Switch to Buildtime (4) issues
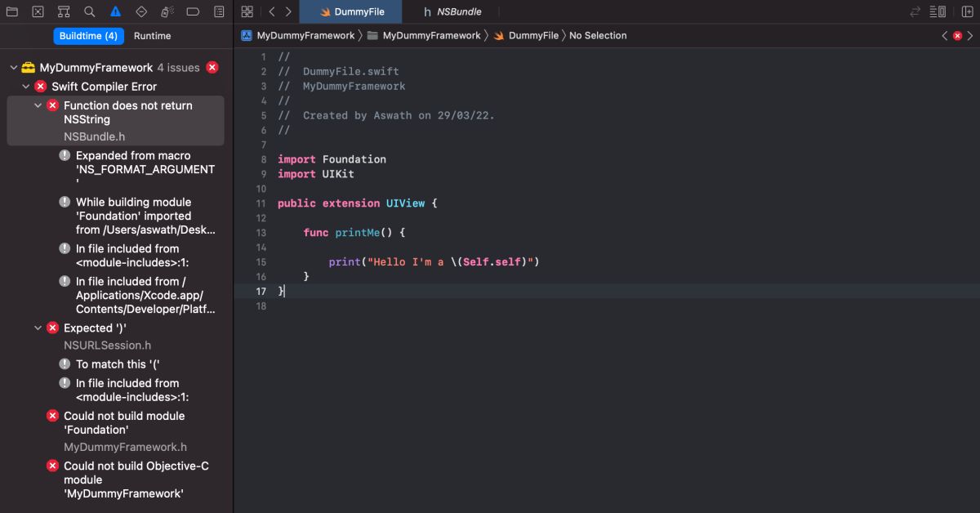980x513 pixels. coord(88,36)
